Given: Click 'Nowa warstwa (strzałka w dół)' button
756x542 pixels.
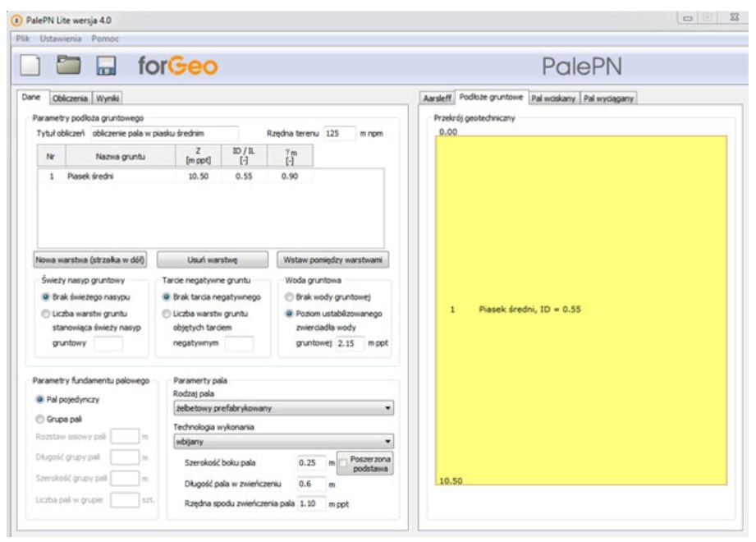Looking at the screenshot, I should pyautogui.click(x=89, y=259).
